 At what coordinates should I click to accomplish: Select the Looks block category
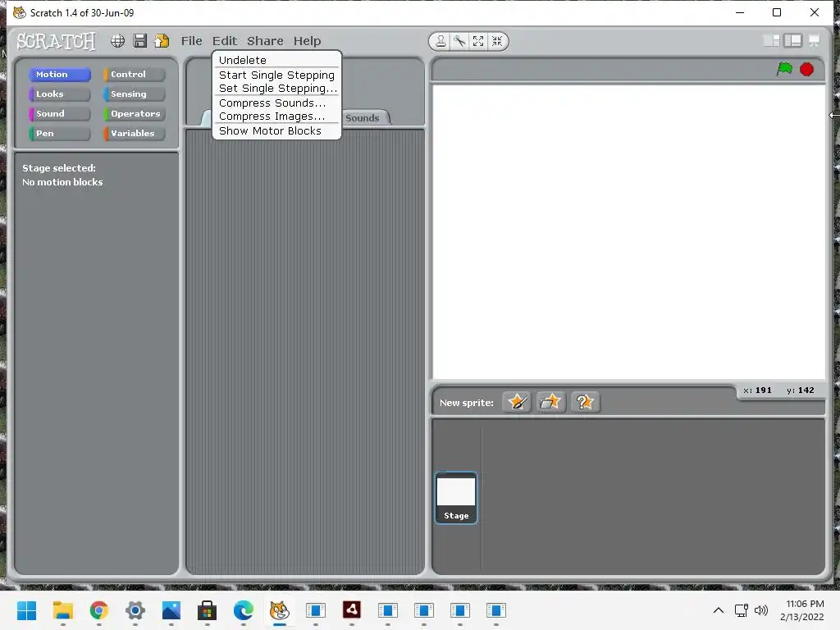pos(59,94)
